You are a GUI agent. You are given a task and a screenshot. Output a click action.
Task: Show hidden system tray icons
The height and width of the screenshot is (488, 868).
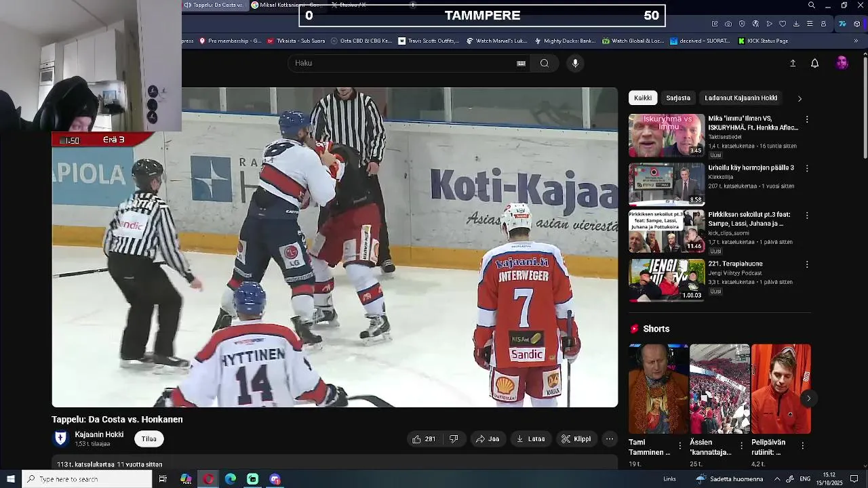click(777, 479)
